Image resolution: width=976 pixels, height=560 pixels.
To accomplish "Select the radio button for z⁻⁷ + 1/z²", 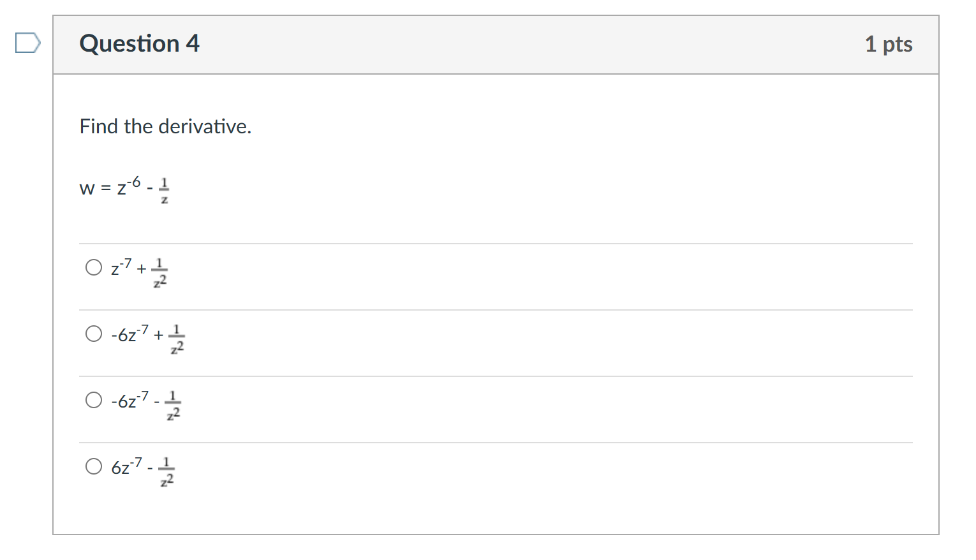I will point(94,267).
